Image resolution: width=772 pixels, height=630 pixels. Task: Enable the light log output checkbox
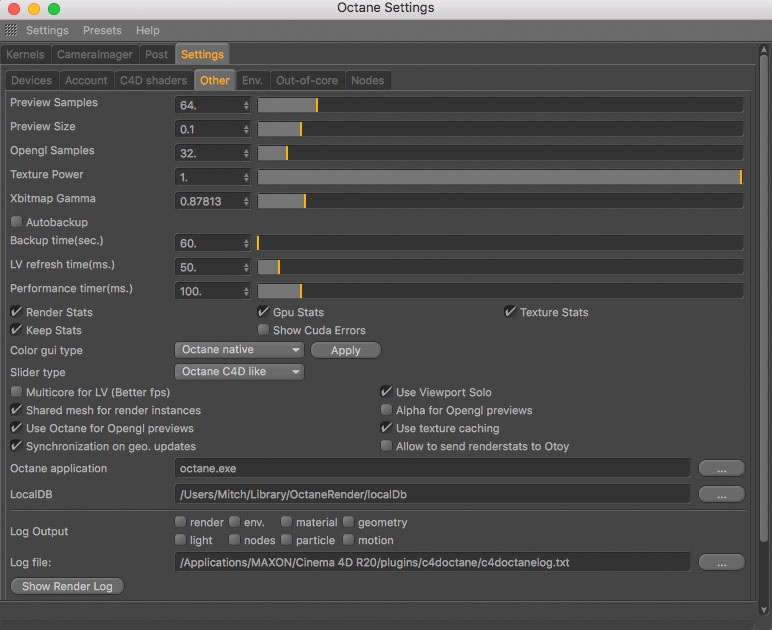(x=181, y=540)
